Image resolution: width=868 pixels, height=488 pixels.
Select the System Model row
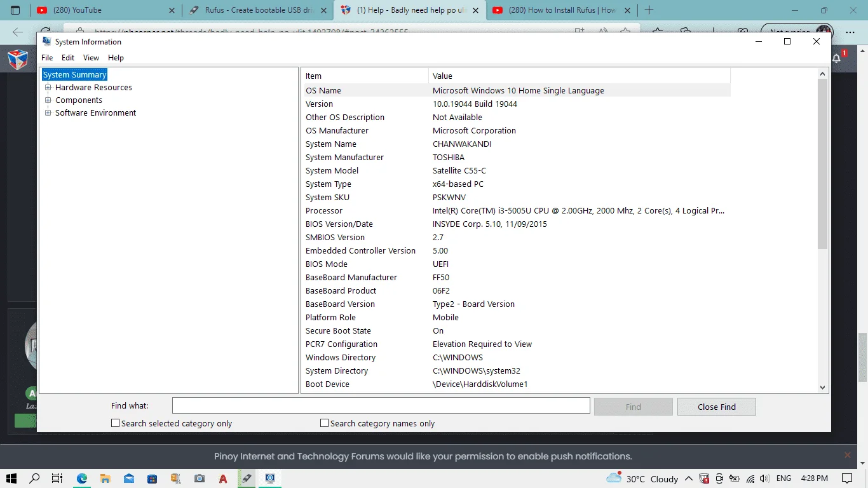click(517, 171)
